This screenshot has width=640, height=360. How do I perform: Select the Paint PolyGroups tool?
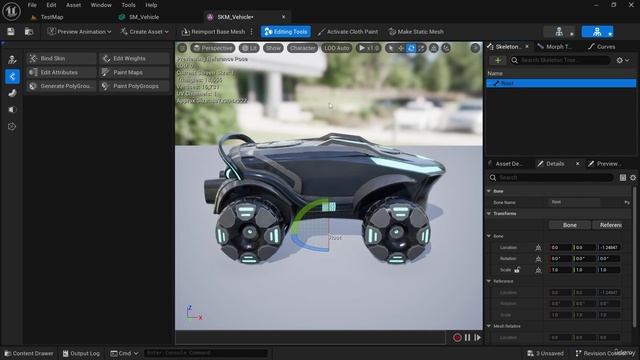(134, 86)
